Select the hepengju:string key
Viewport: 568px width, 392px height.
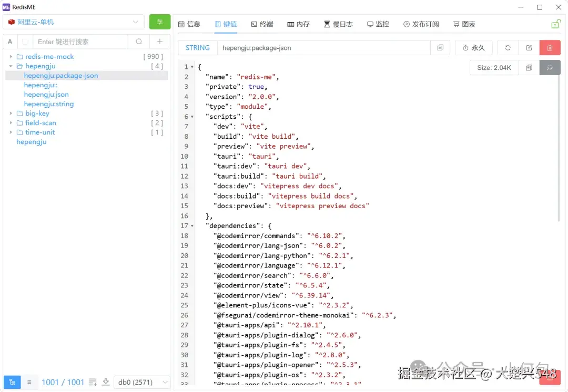point(49,104)
